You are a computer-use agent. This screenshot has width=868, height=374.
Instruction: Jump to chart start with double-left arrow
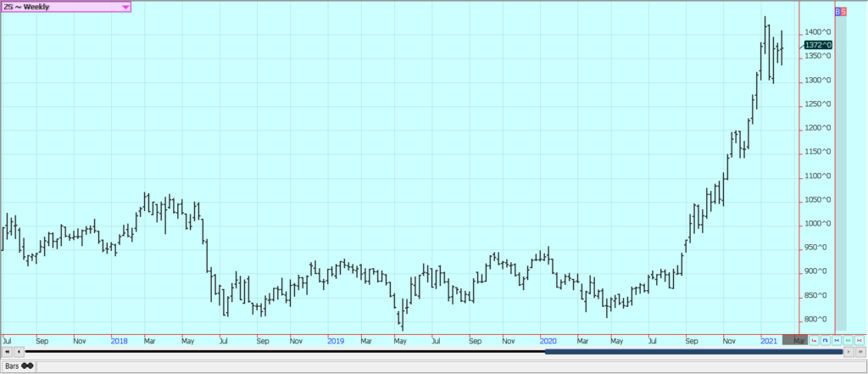[7, 351]
